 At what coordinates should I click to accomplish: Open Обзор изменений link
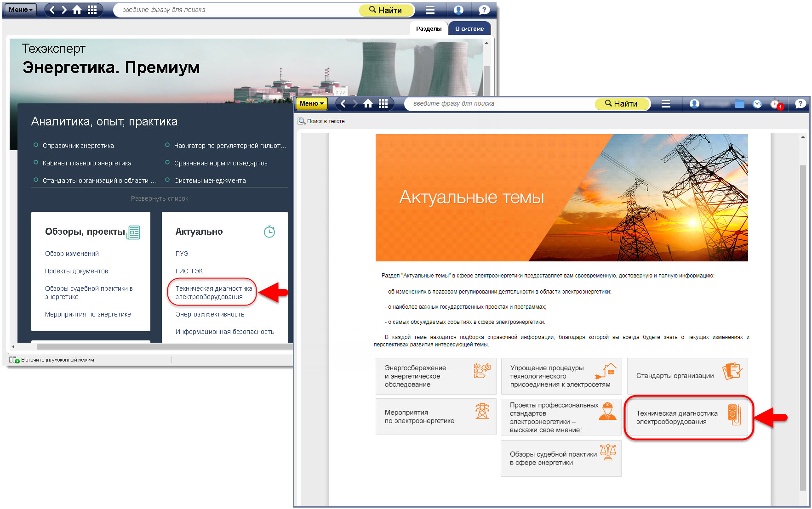point(72,254)
